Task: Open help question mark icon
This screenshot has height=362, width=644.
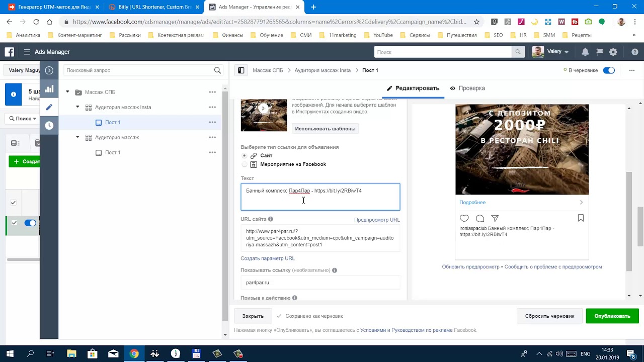Action: pyautogui.click(x=635, y=52)
